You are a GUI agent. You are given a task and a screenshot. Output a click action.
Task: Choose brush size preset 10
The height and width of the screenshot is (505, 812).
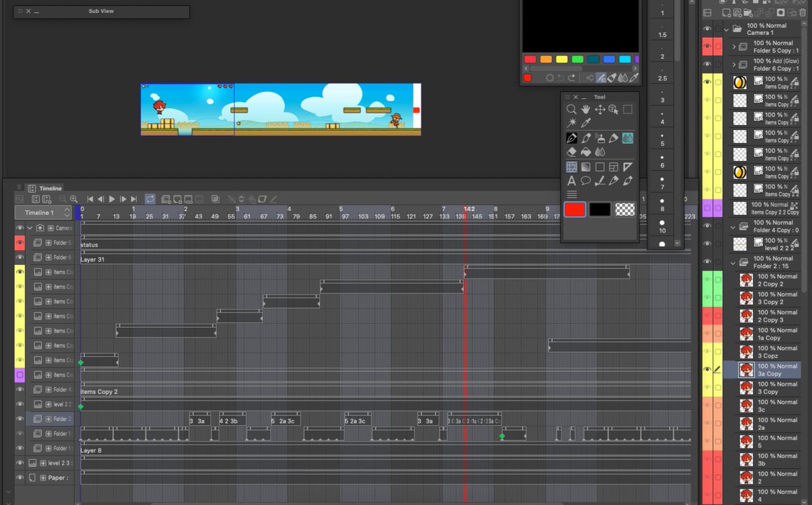tap(662, 226)
